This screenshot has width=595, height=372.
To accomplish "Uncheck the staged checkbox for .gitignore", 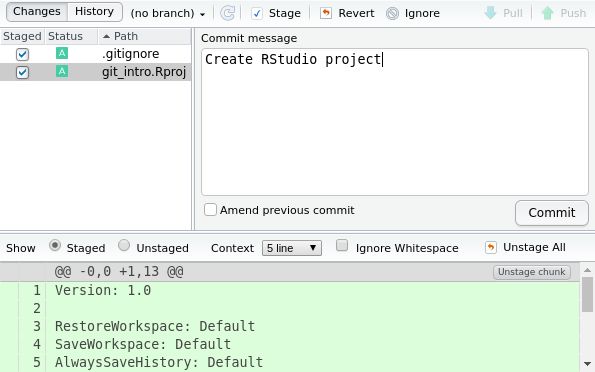I will (22, 54).
